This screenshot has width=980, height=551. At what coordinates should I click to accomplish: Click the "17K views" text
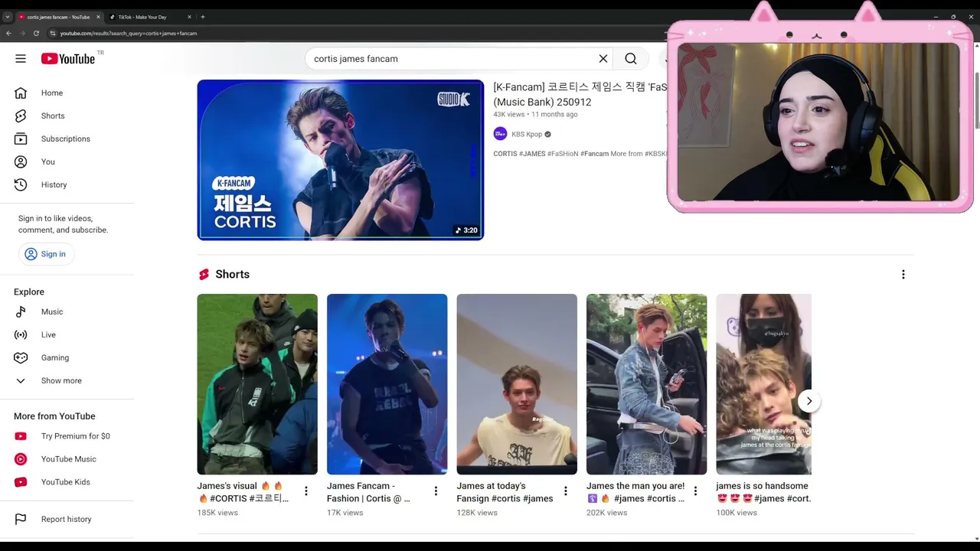coord(345,513)
